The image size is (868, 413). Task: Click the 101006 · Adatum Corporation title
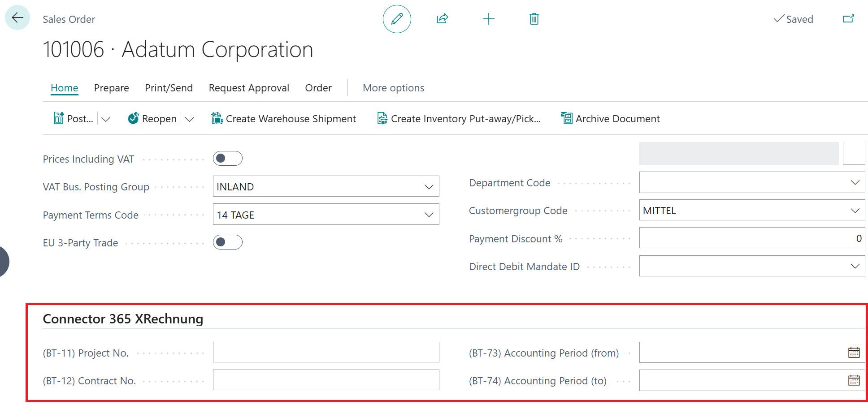(178, 49)
